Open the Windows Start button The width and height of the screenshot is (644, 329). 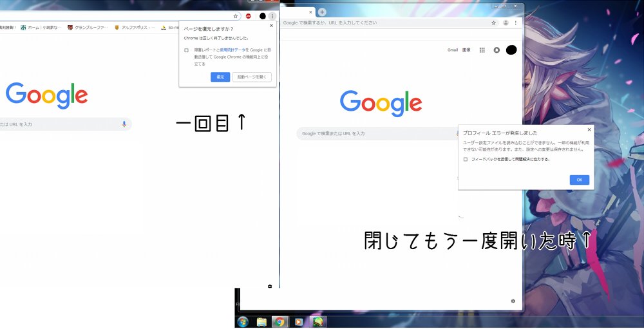coord(243,322)
